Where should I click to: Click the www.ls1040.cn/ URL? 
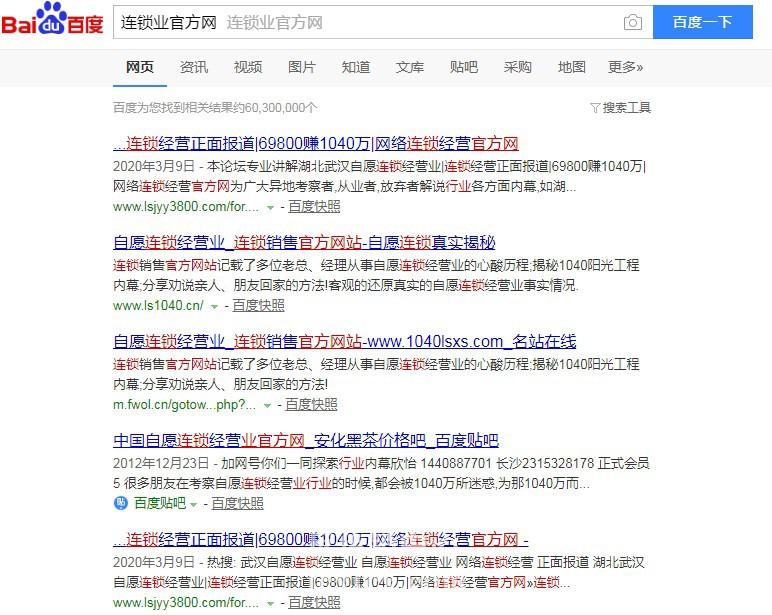158,306
